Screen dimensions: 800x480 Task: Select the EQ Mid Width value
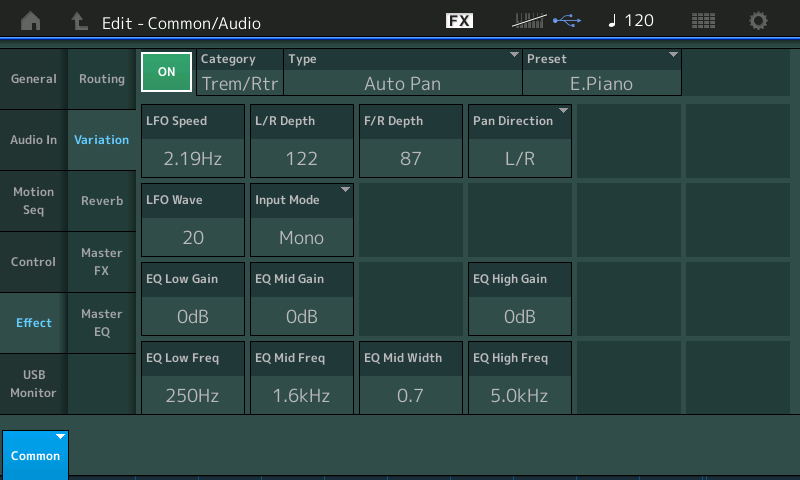pyautogui.click(x=411, y=377)
